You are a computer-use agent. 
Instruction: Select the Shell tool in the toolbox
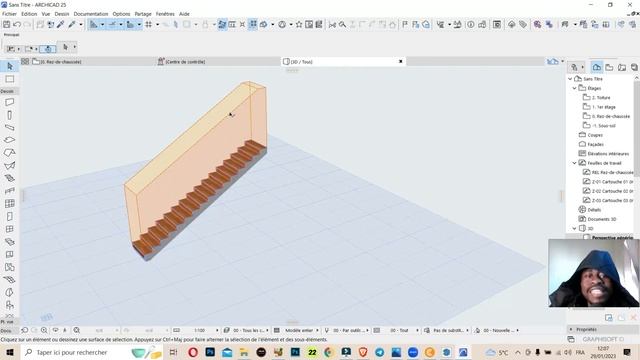click(9, 165)
